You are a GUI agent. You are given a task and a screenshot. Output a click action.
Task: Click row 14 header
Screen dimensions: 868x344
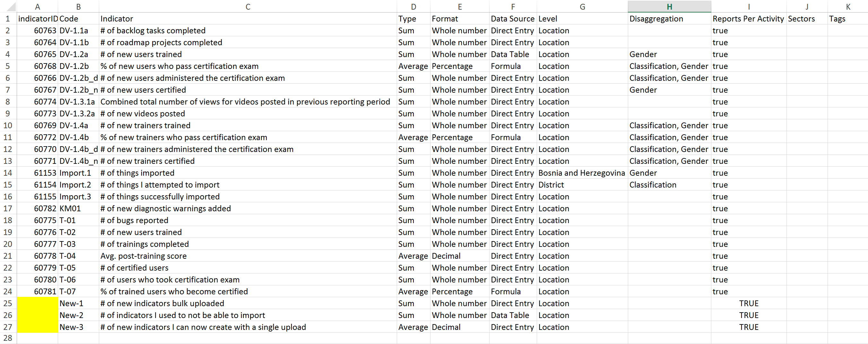click(8, 173)
